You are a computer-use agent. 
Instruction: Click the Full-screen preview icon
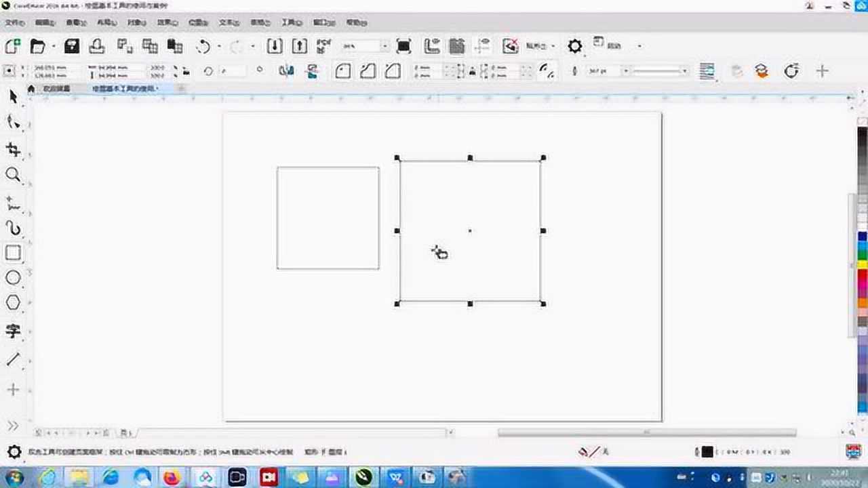pos(403,46)
